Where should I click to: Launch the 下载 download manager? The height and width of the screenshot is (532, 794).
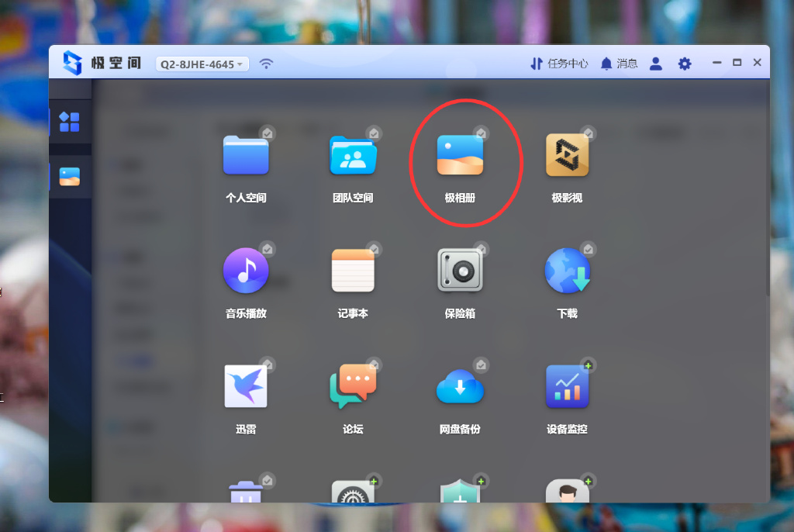pos(568,271)
